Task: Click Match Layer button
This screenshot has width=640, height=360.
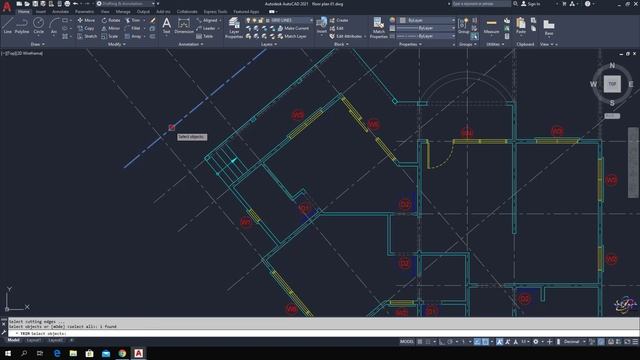Action: (292, 36)
